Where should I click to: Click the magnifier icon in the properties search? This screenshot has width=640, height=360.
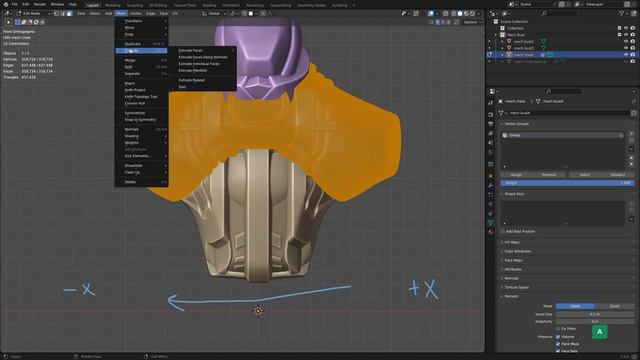coord(548,91)
